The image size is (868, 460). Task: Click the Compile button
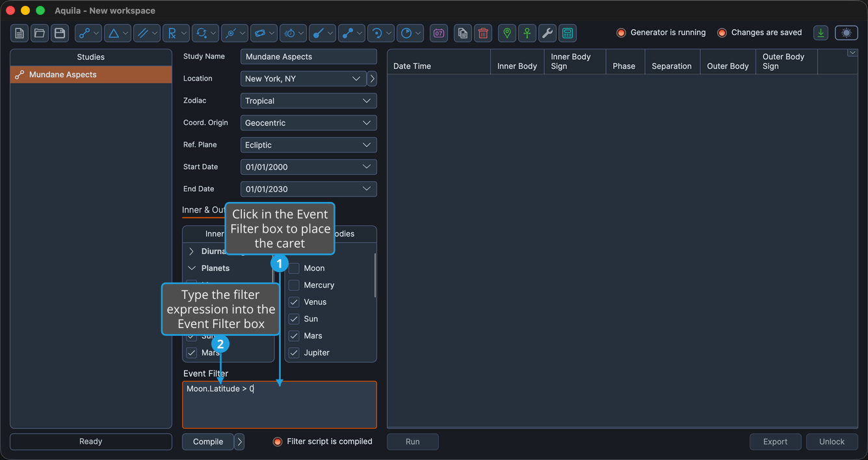208,442
